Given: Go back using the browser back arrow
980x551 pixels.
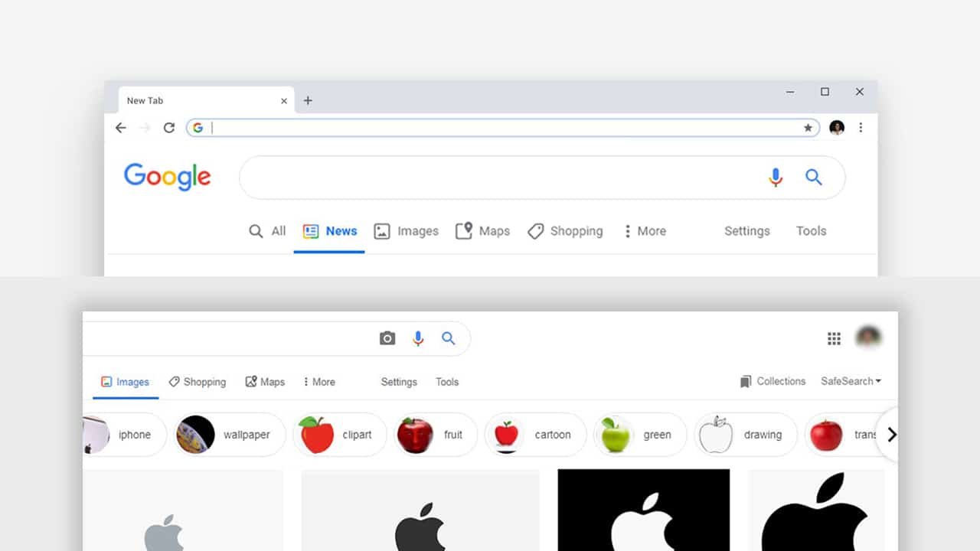Looking at the screenshot, I should coord(121,128).
